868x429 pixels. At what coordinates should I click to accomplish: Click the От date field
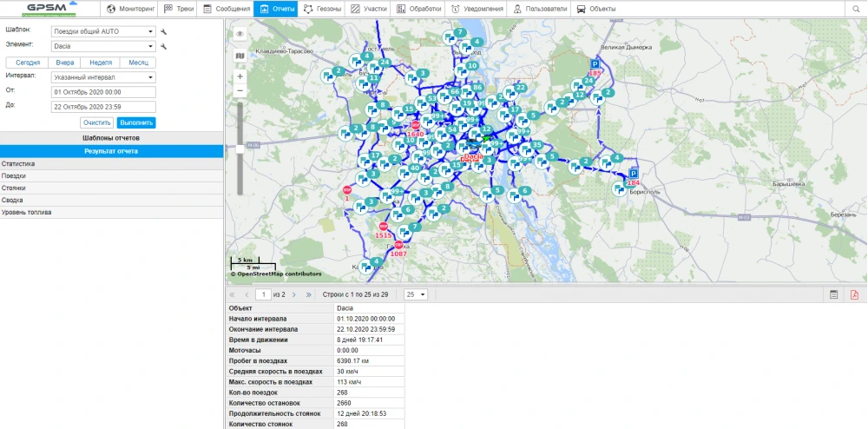pos(103,92)
